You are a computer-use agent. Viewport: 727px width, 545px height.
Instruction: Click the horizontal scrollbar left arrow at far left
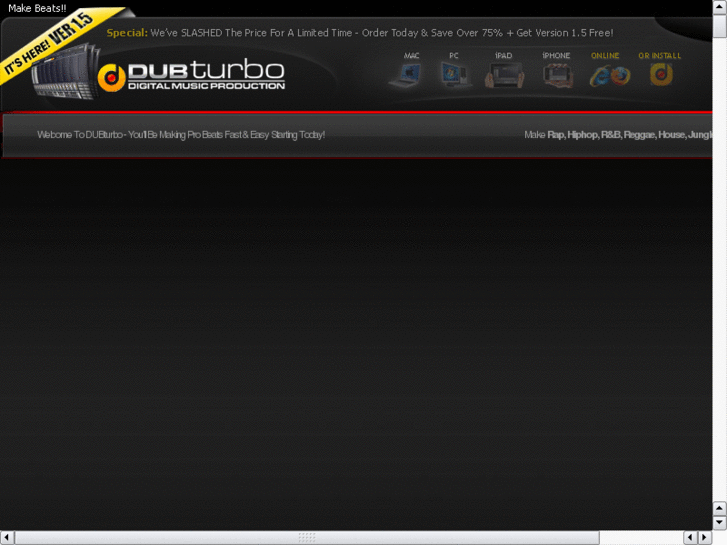click(x=7, y=538)
